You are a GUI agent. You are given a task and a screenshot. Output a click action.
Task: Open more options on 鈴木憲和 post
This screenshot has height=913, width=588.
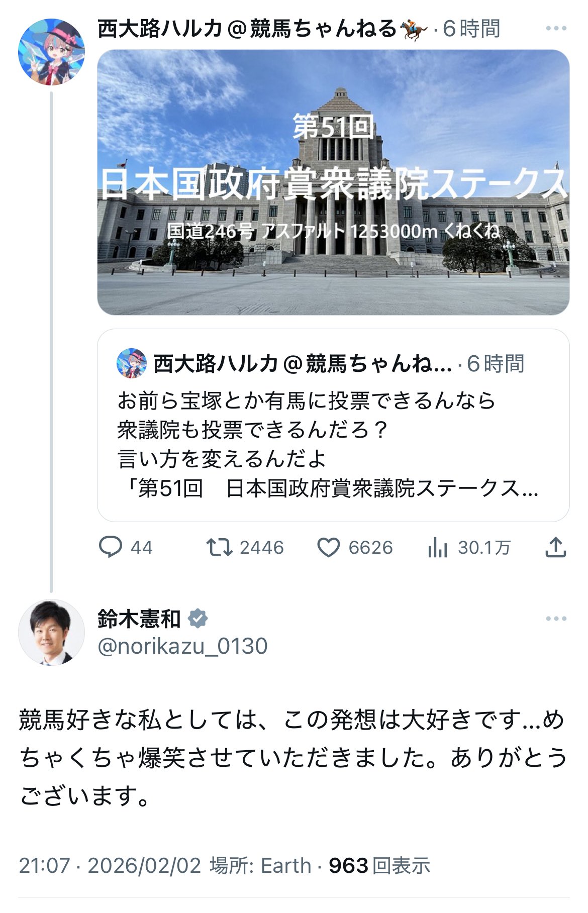(556, 619)
